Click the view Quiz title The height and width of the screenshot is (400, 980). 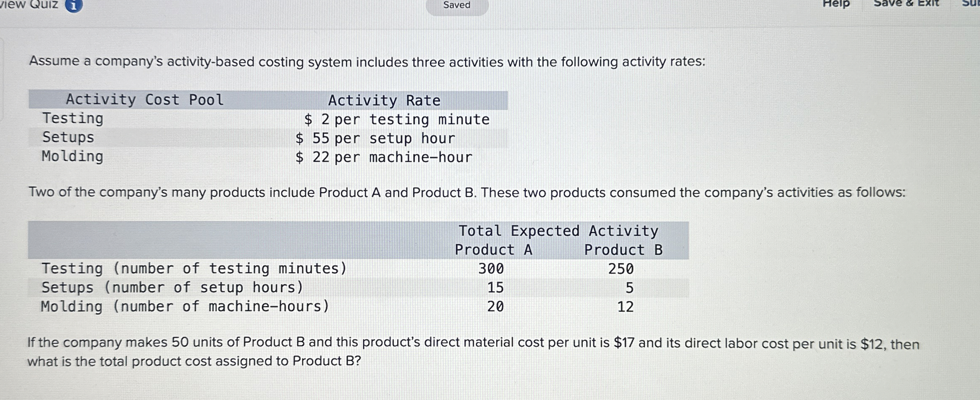[29, 5]
